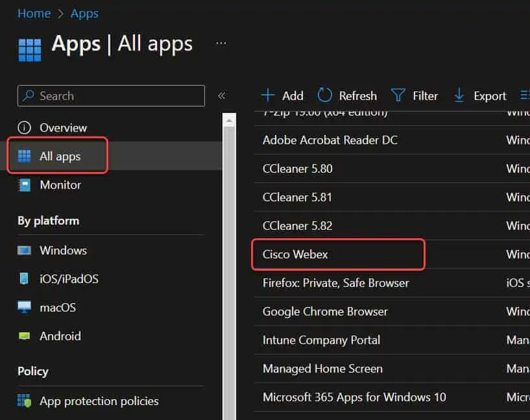530x420 pixels.
Task: Go to Home breadcrumb link
Action: [34, 14]
